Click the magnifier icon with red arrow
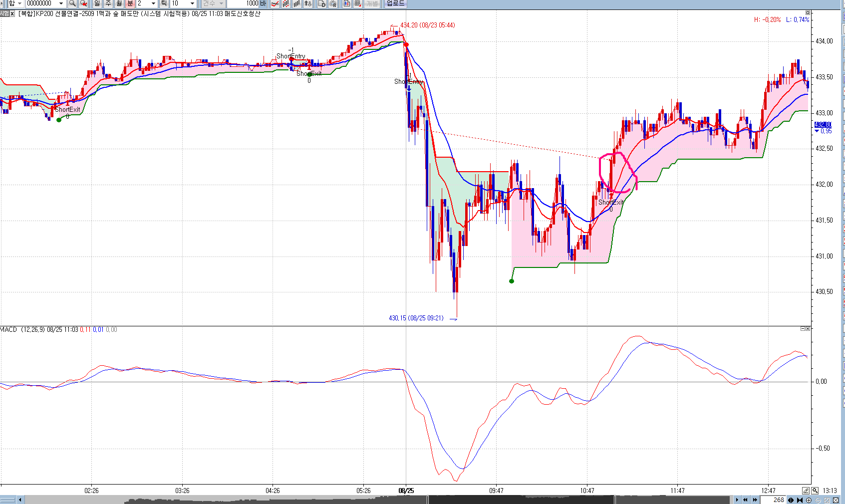Image resolution: width=845 pixels, height=504 pixels. pyautogui.click(x=83, y=3)
